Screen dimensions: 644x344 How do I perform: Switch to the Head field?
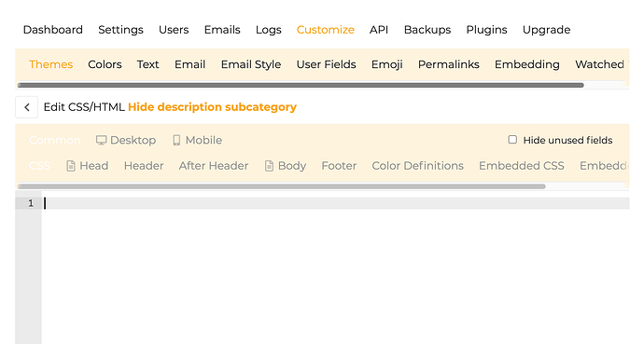click(88, 166)
